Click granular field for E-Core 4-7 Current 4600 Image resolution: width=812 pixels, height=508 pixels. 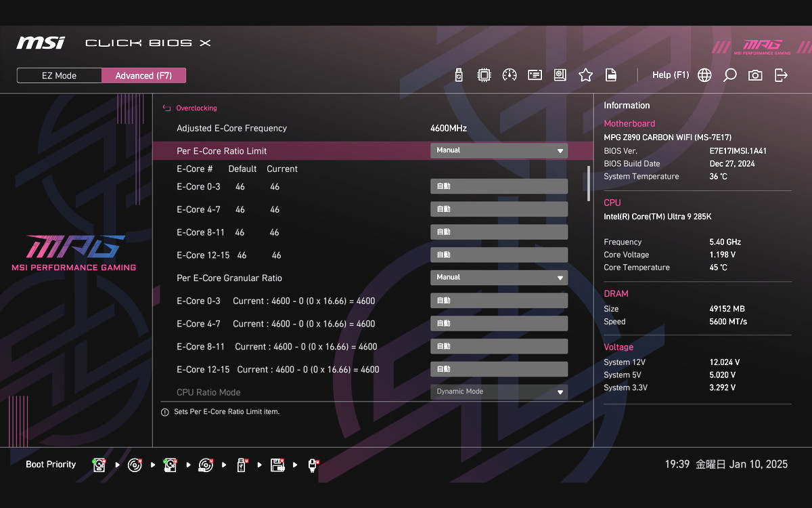499,323
